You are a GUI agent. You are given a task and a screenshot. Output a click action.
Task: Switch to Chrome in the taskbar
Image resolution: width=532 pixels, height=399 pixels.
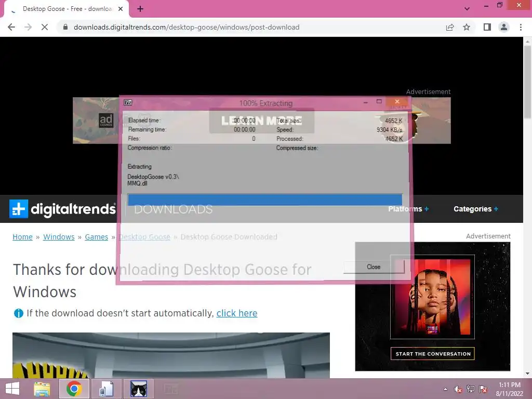[x=74, y=389]
